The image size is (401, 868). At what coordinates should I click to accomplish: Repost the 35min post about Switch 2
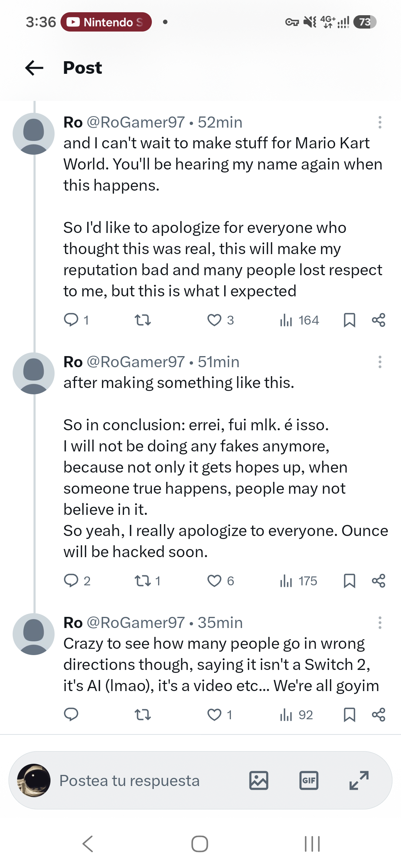143,714
